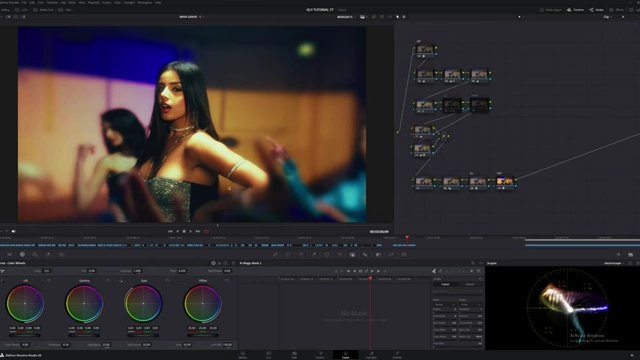
Task: Open Magic Mask Shape dropdown
Action: [470, 304]
